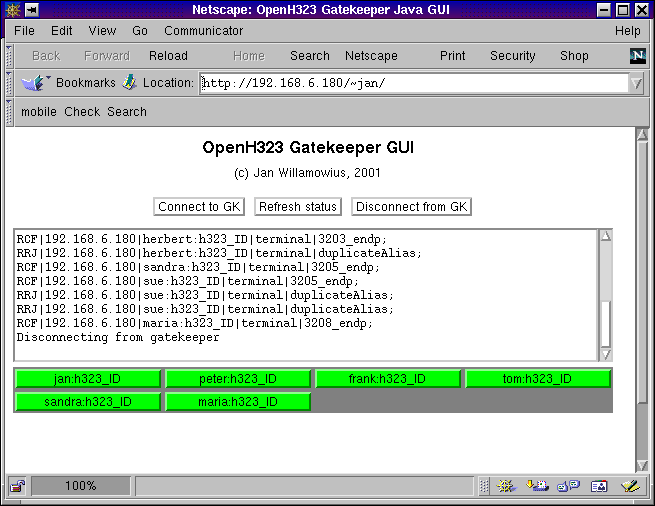Image resolution: width=655 pixels, height=506 pixels.
Task: Click the security padlock in status bar
Action: pyautogui.click(x=18, y=486)
